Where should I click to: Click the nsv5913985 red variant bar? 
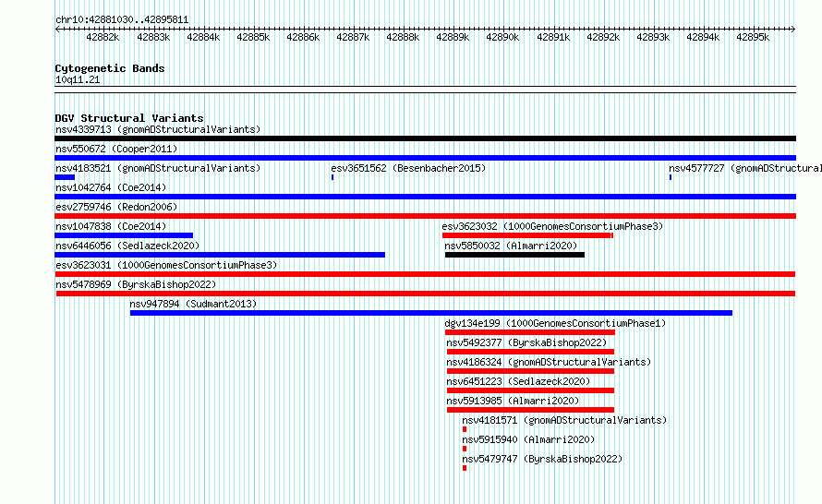click(x=530, y=410)
